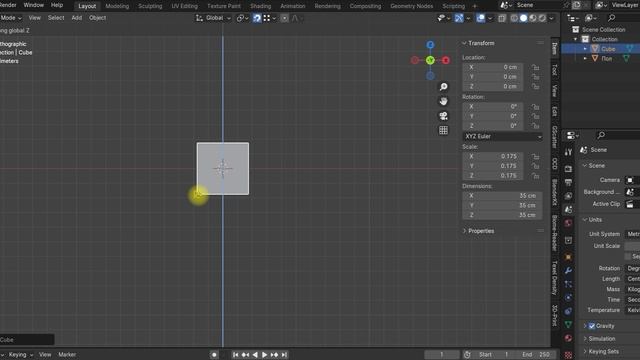Viewport: 640px width, 360px height.
Task: Click the play animation button
Action: tap(264, 355)
